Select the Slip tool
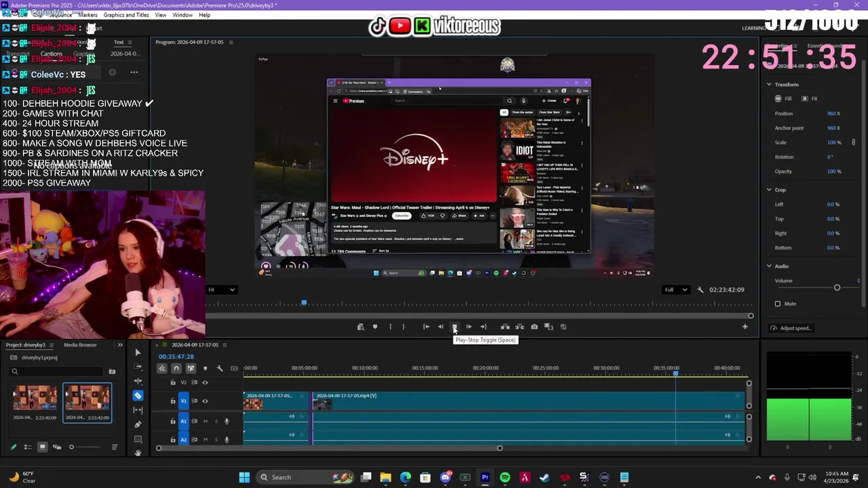 click(138, 410)
